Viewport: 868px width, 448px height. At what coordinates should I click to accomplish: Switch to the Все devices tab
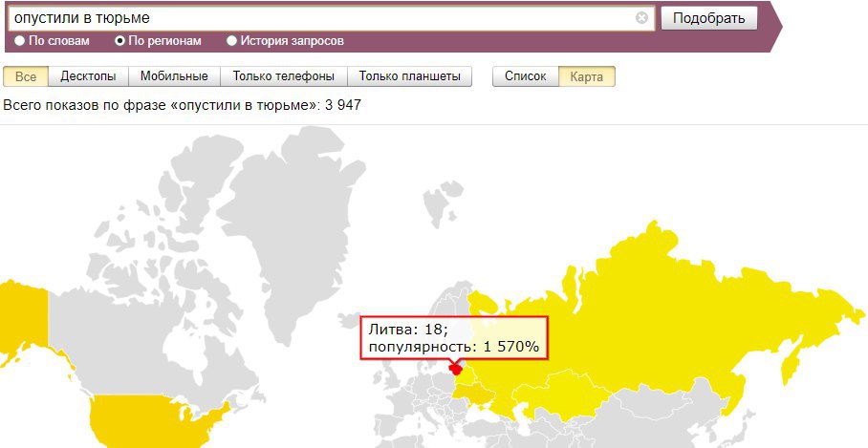pyautogui.click(x=26, y=76)
